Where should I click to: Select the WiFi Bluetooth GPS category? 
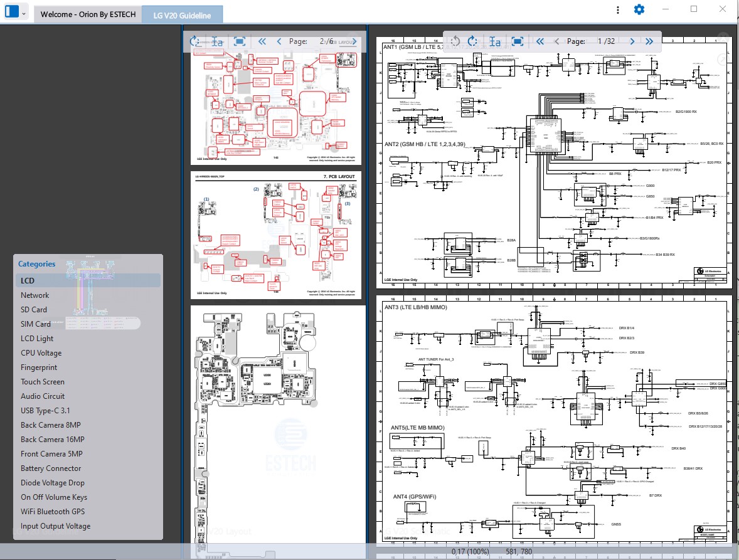[x=88, y=512]
